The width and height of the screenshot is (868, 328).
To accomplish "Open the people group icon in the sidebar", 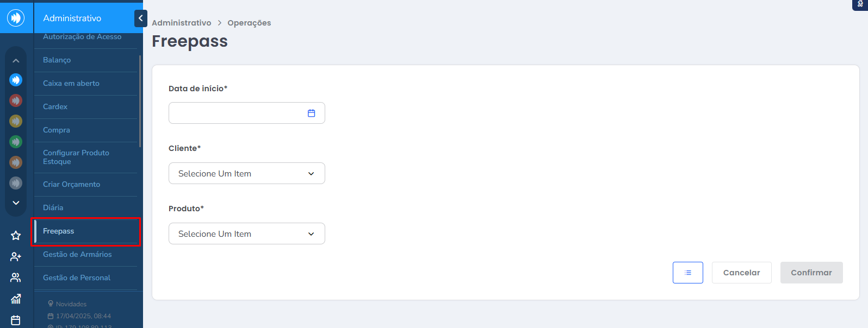I will point(16,277).
